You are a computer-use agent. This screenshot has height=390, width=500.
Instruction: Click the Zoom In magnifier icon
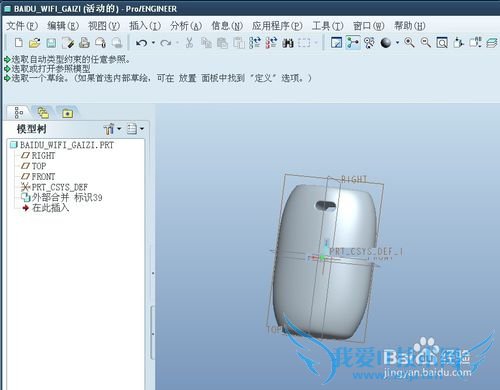pos(409,43)
